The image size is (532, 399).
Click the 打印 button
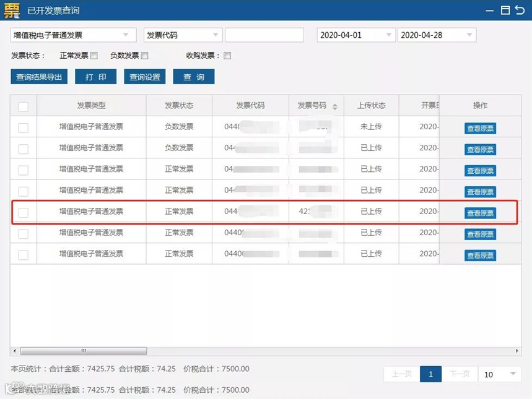point(95,77)
